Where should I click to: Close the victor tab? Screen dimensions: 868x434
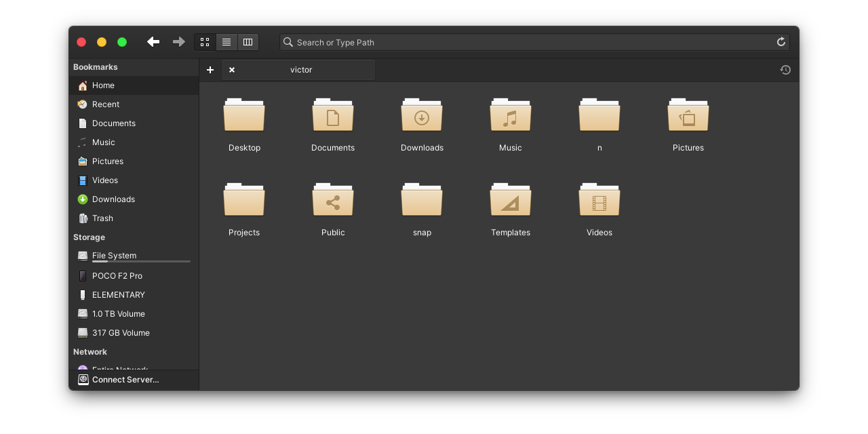(231, 70)
